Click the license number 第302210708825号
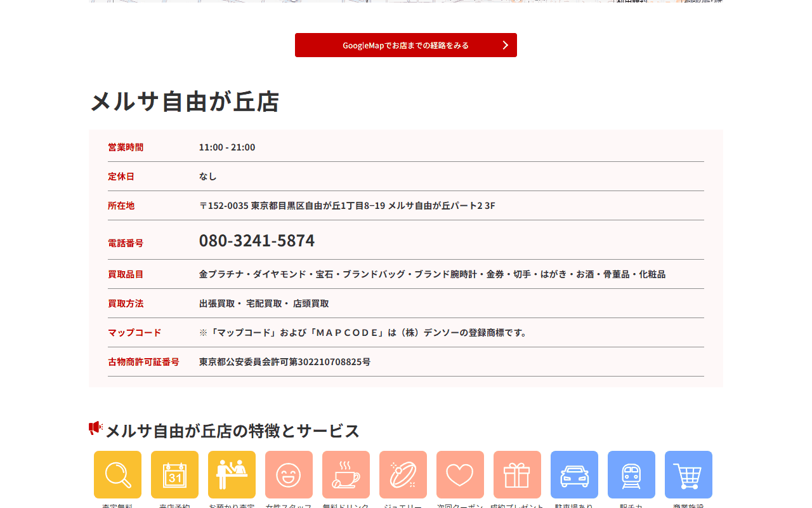 (x=285, y=362)
